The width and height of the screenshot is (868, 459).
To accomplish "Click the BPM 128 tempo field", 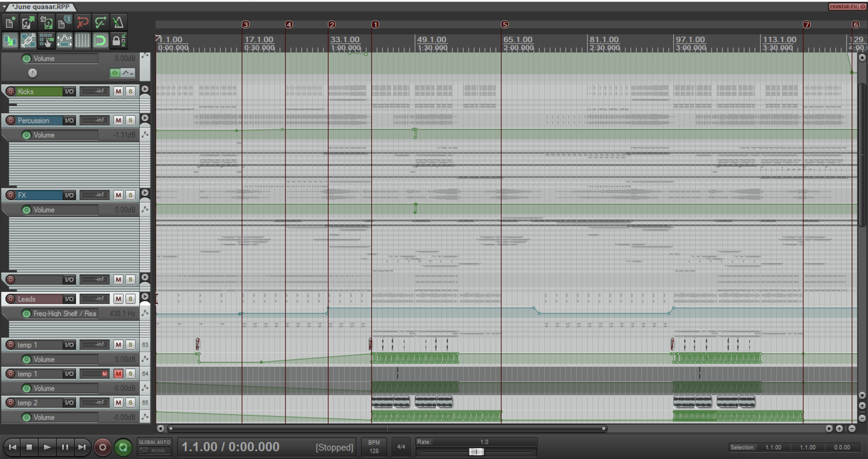I will 374,447.
